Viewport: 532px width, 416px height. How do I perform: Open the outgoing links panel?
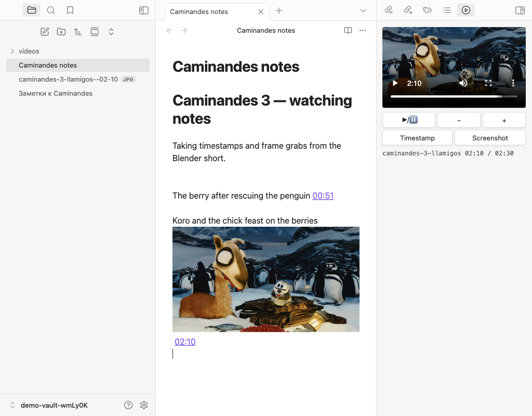pos(408,10)
